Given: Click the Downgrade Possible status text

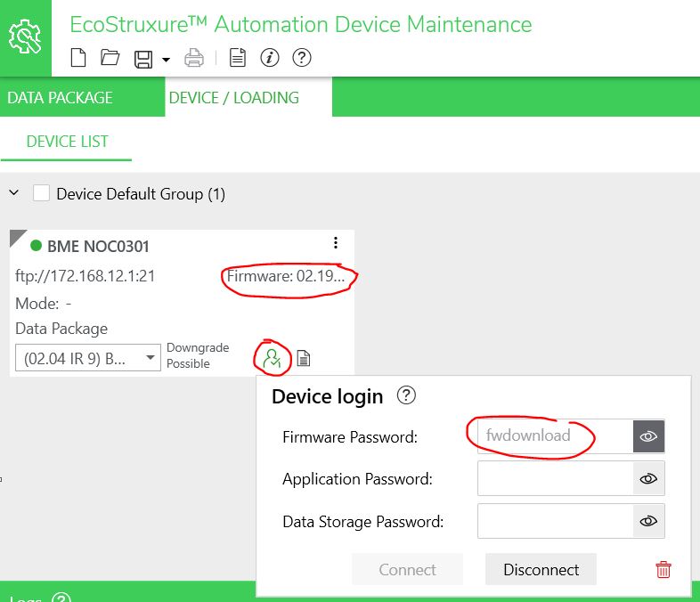Looking at the screenshot, I should (x=198, y=355).
